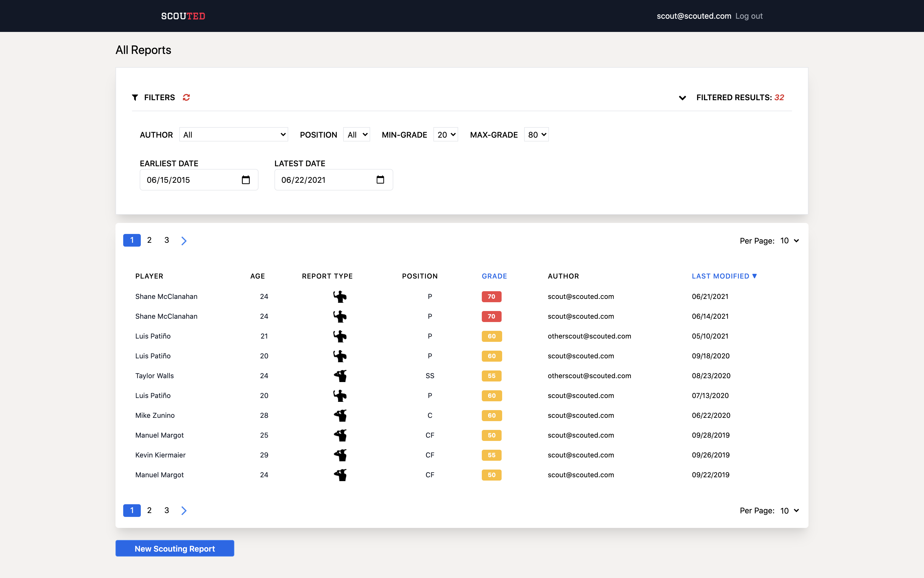Open the MIN-GRADE dropdown

point(446,135)
